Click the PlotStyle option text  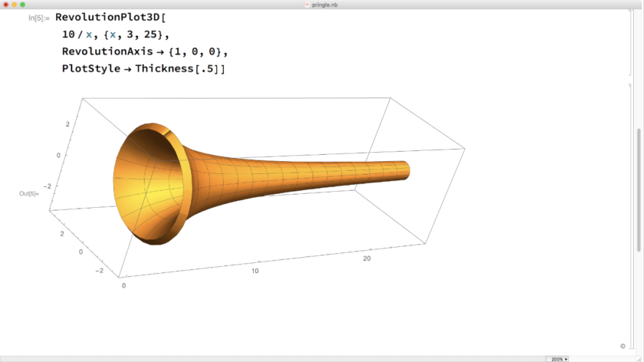(91, 68)
